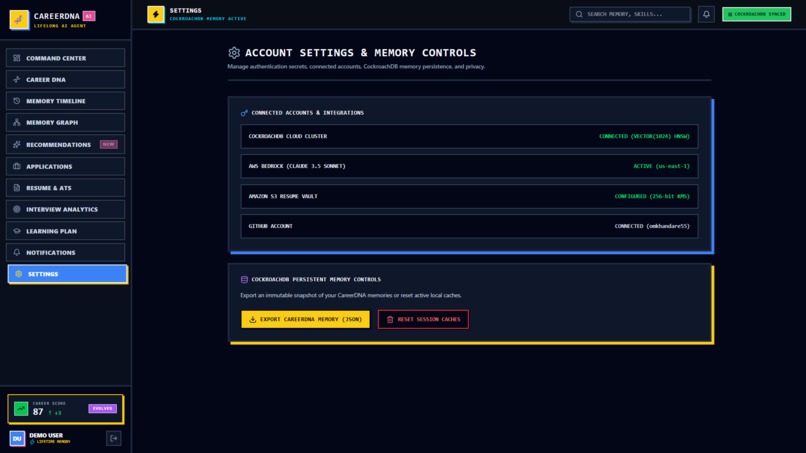Click the Memory Timeline clock icon
Screen dimensions: 806x453
(17, 101)
